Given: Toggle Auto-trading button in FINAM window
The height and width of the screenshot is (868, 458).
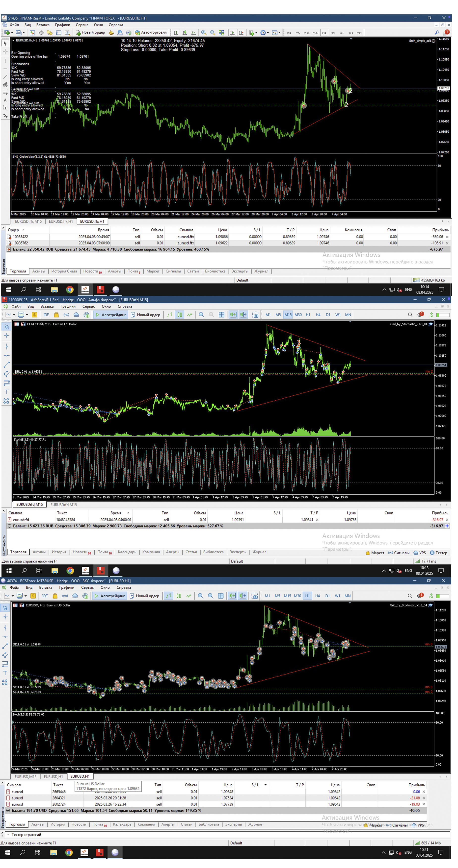Looking at the screenshot, I should [151, 33].
